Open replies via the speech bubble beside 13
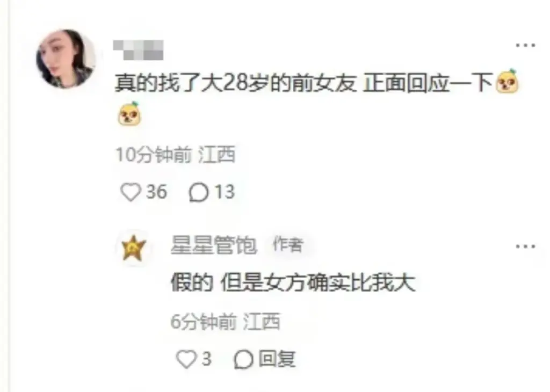 coord(199,192)
